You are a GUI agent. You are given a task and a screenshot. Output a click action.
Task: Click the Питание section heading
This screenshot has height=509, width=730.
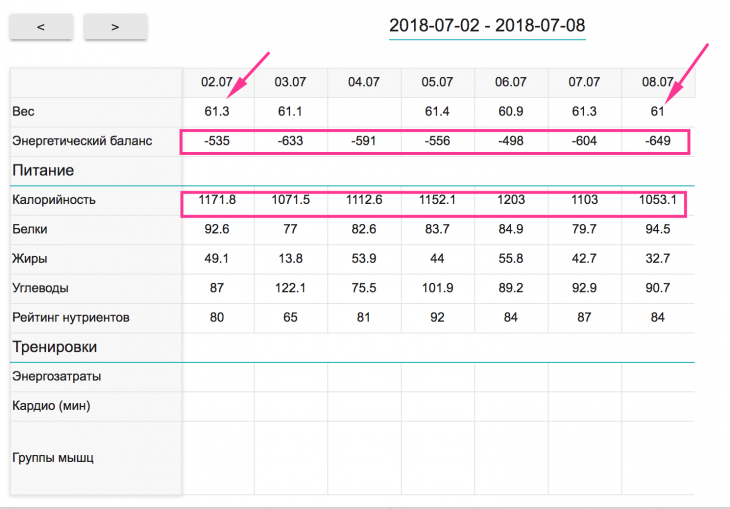point(42,170)
